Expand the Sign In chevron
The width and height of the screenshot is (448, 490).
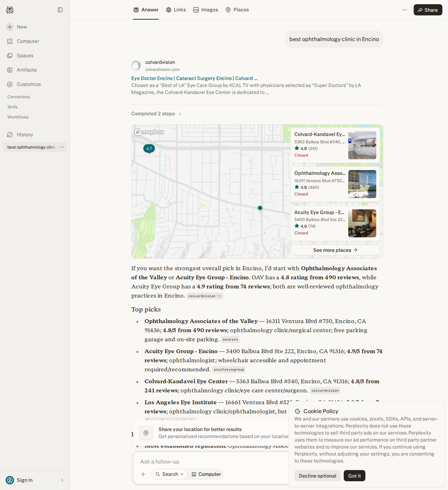[62, 480]
